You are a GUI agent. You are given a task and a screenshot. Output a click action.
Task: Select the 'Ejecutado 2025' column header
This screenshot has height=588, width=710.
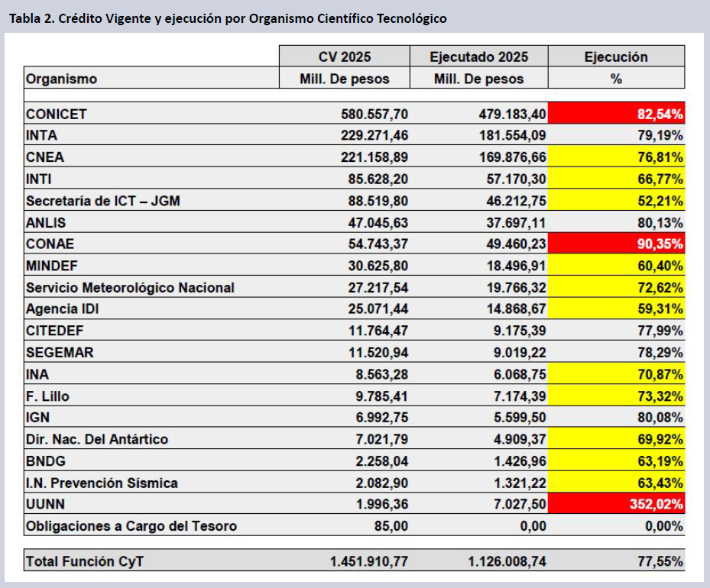tap(478, 57)
